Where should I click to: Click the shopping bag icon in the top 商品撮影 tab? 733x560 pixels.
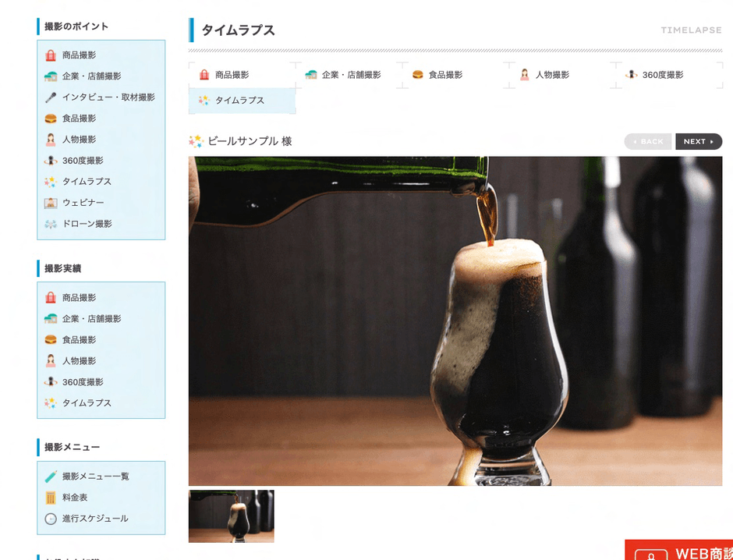(x=204, y=75)
